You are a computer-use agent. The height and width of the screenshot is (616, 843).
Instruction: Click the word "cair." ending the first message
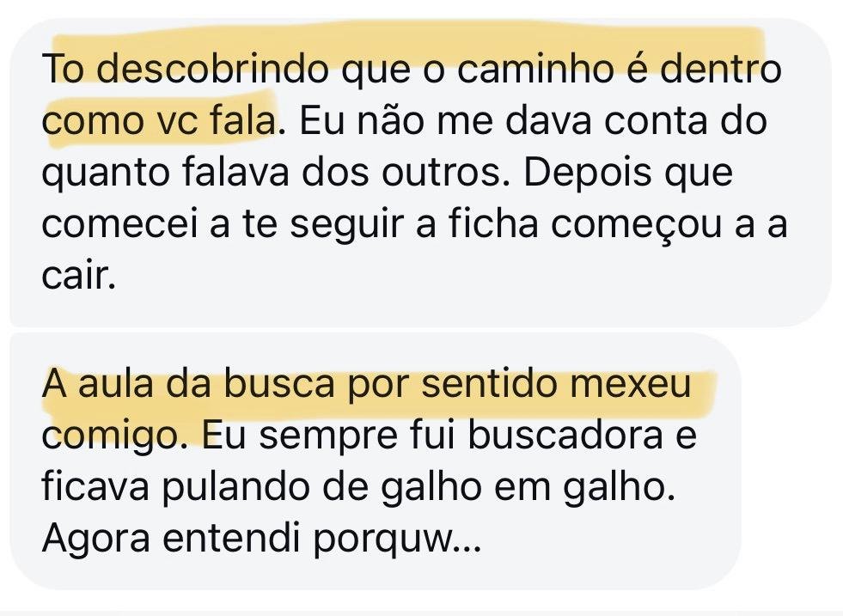click(77, 278)
